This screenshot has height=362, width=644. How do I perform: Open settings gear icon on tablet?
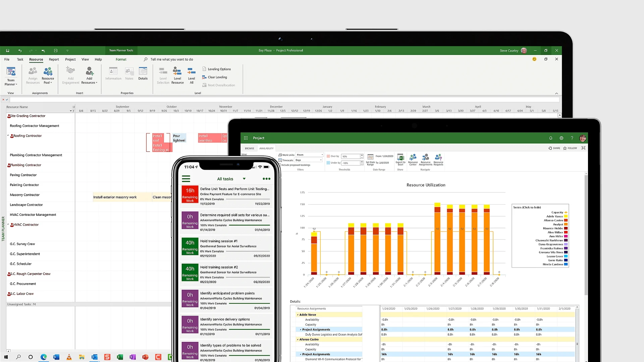point(561,138)
